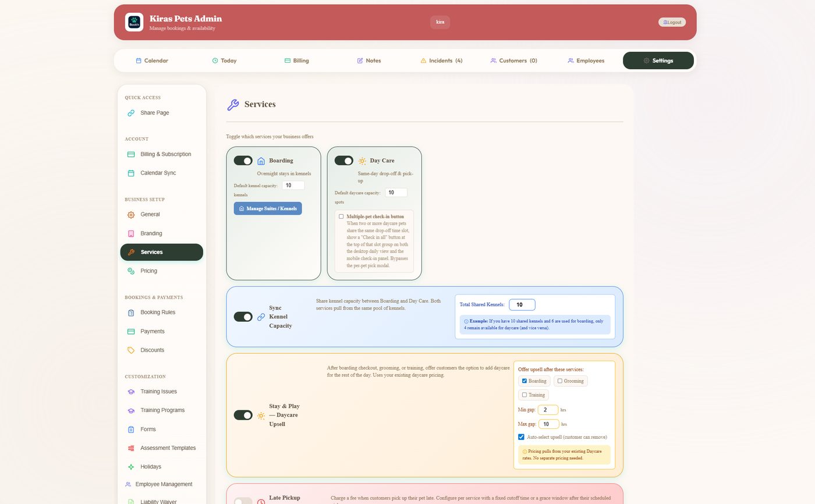
Task: Open the Customers (0) tab
Action: [x=513, y=61]
